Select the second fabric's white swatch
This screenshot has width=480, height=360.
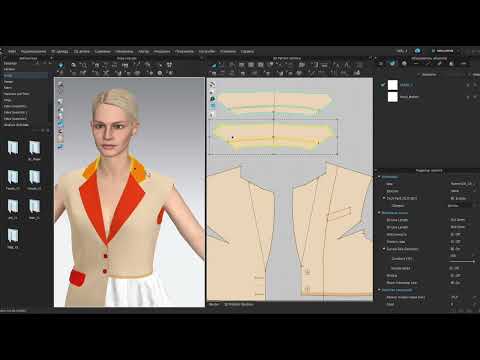pyautogui.click(x=393, y=97)
